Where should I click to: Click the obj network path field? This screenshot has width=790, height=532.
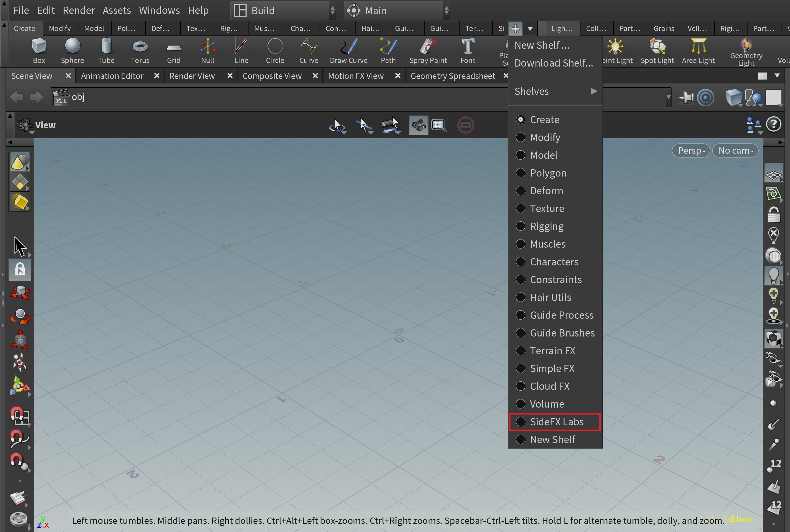tap(361, 97)
